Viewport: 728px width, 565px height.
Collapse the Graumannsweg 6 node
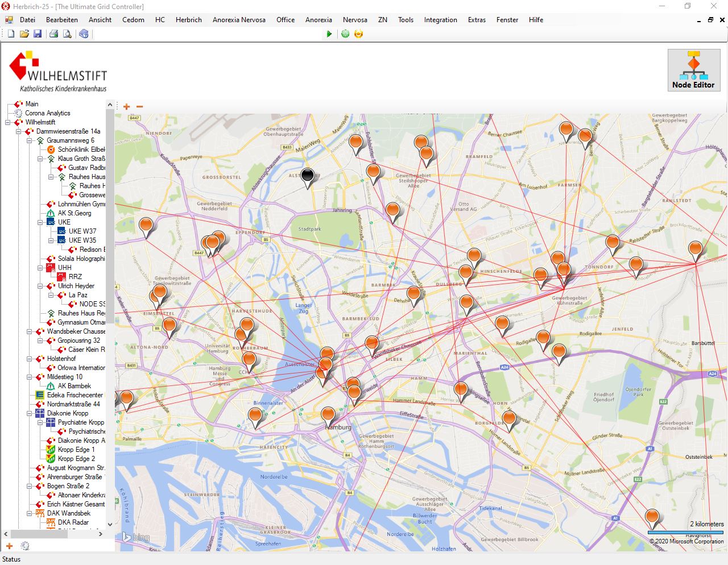click(x=30, y=140)
